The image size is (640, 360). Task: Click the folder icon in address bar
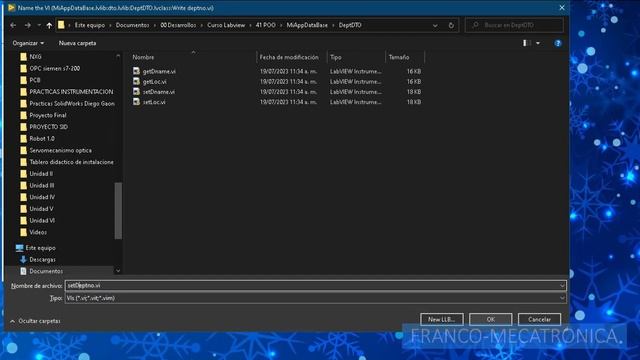click(x=61, y=25)
